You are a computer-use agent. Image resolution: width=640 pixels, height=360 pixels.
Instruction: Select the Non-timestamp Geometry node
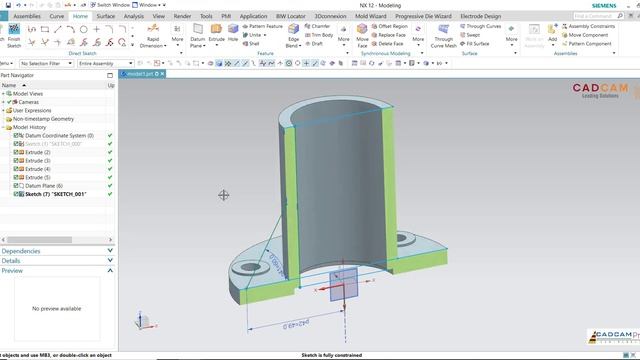43,119
